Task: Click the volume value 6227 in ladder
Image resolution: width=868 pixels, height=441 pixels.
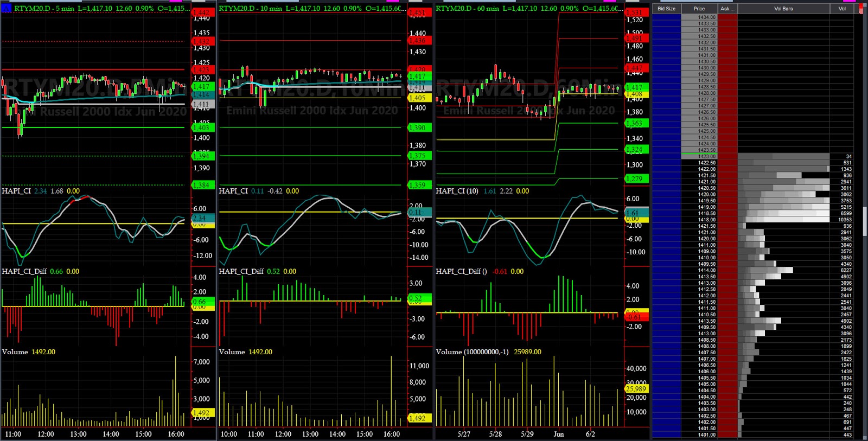Action: click(846, 270)
